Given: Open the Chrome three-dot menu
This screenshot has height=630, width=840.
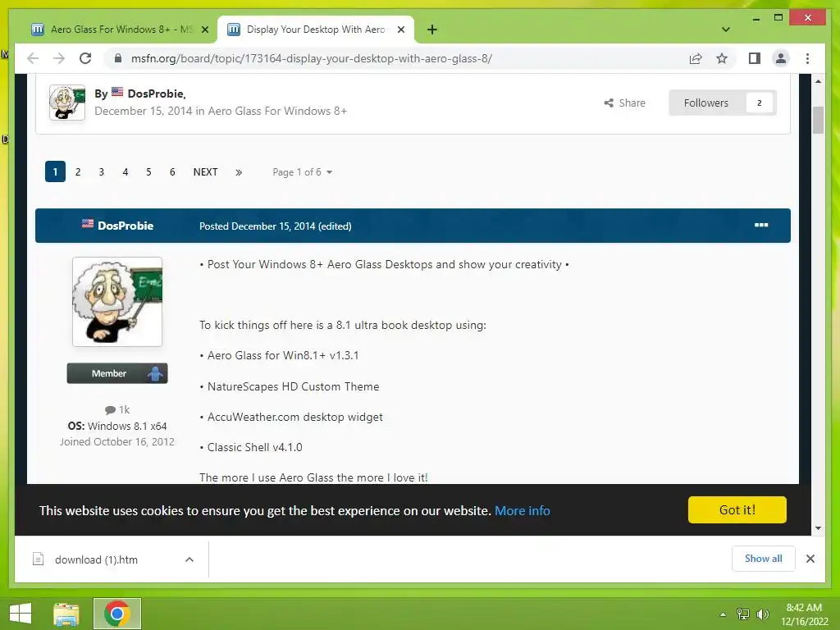Looking at the screenshot, I should (807, 58).
